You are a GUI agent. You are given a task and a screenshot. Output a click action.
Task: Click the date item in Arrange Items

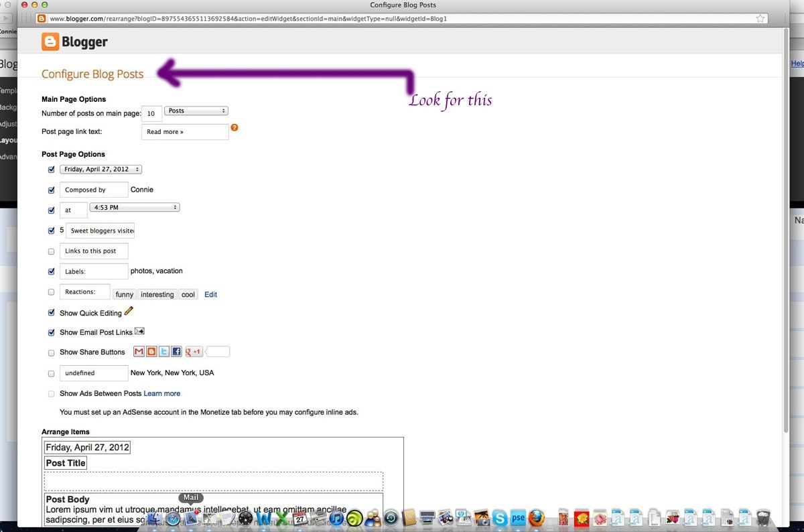pyautogui.click(x=87, y=447)
